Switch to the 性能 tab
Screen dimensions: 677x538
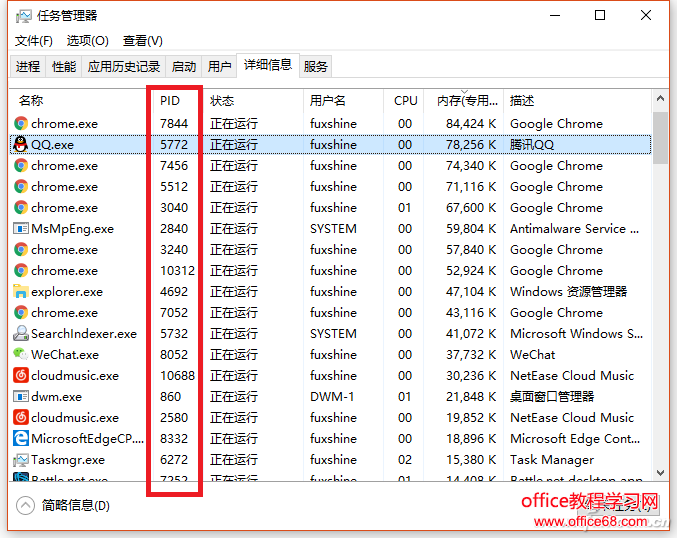point(64,66)
